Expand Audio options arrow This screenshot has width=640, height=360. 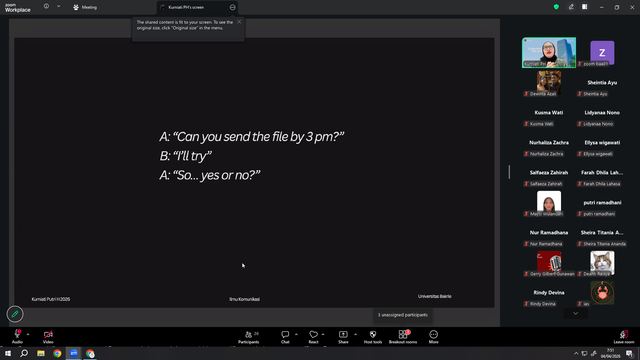[x=28, y=334]
